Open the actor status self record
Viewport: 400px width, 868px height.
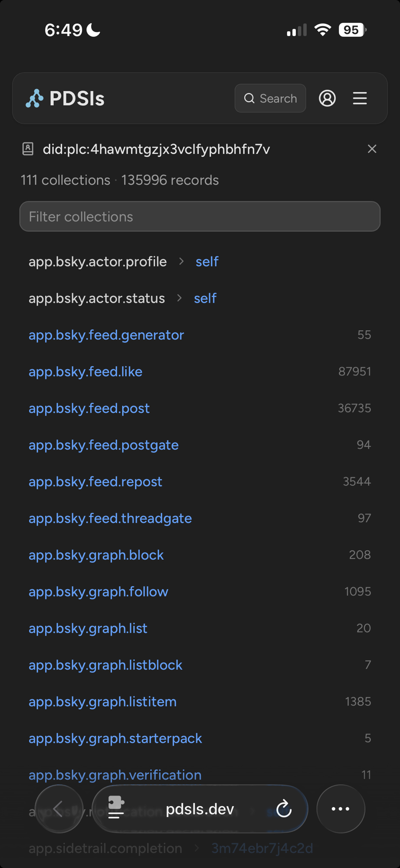pos(205,299)
